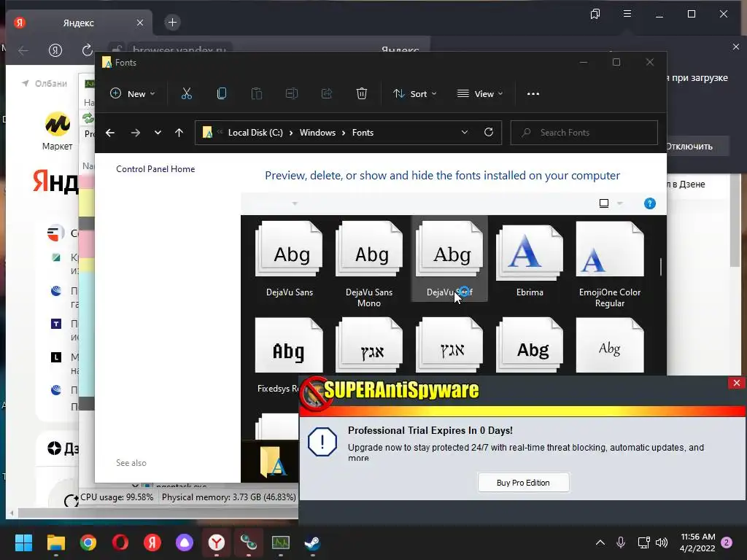Open Steam from the taskbar
Image resolution: width=747 pixels, height=560 pixels.
click(312, 542)
